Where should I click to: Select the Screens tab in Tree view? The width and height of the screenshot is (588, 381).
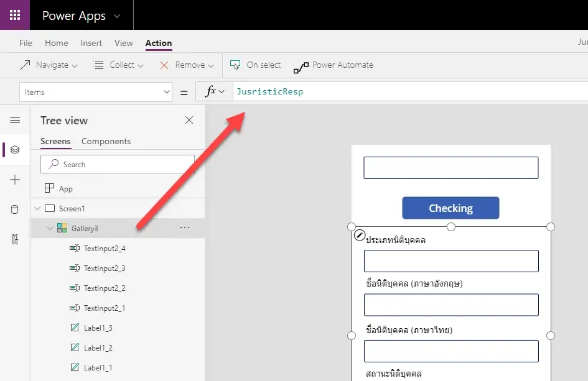(x=55, y=141)
